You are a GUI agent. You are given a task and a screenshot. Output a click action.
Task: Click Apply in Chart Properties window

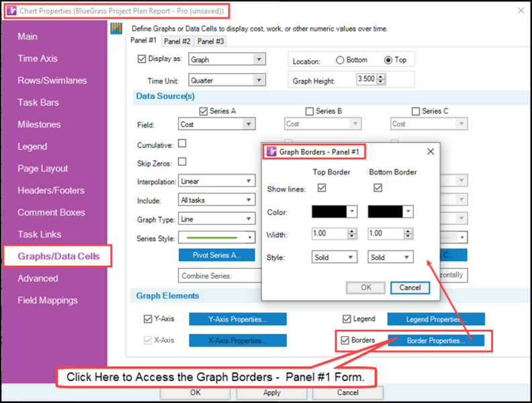pyautogui.click(x=271, y=393)
